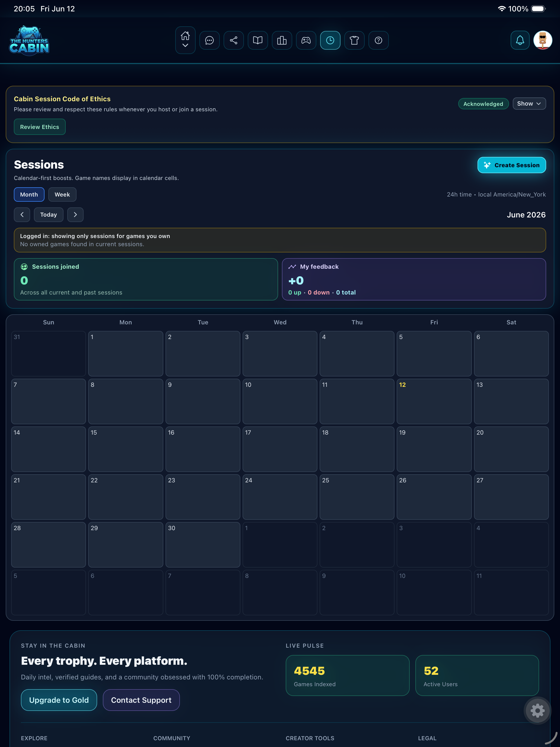Go to next month arrow
The image size is (560, 747).
click(x=75, y=215)
